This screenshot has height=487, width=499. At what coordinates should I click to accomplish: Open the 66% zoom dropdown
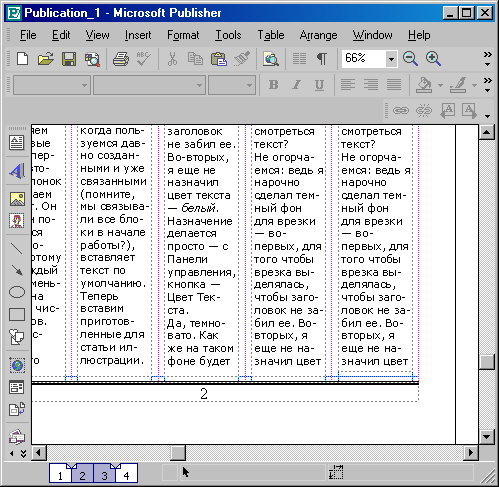(391, 59)
